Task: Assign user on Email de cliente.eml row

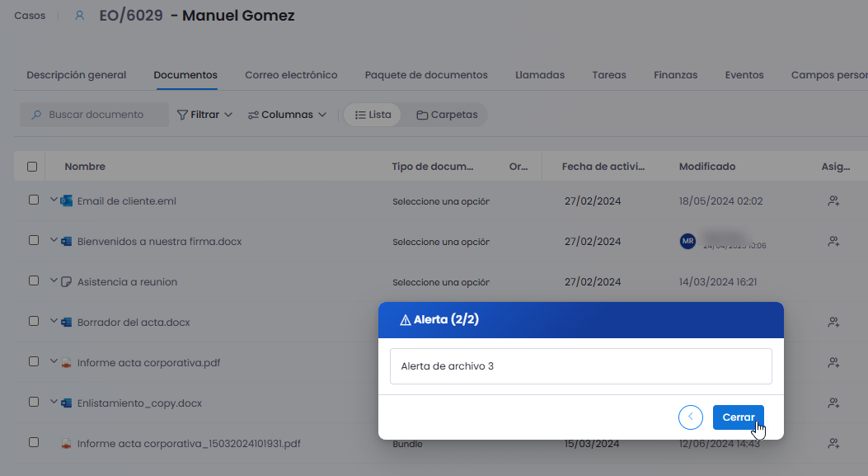Action: (x=833, y=200)
